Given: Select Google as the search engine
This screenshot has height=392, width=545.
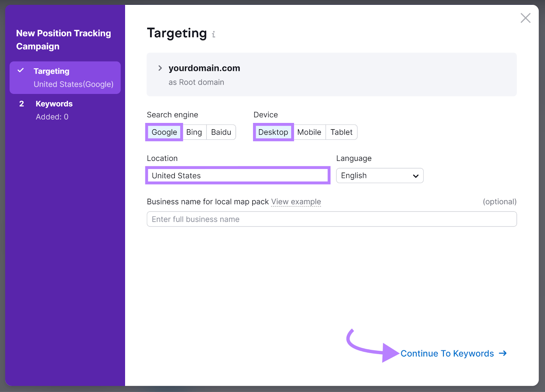Looking at the screenshot, I should (164, 132).
